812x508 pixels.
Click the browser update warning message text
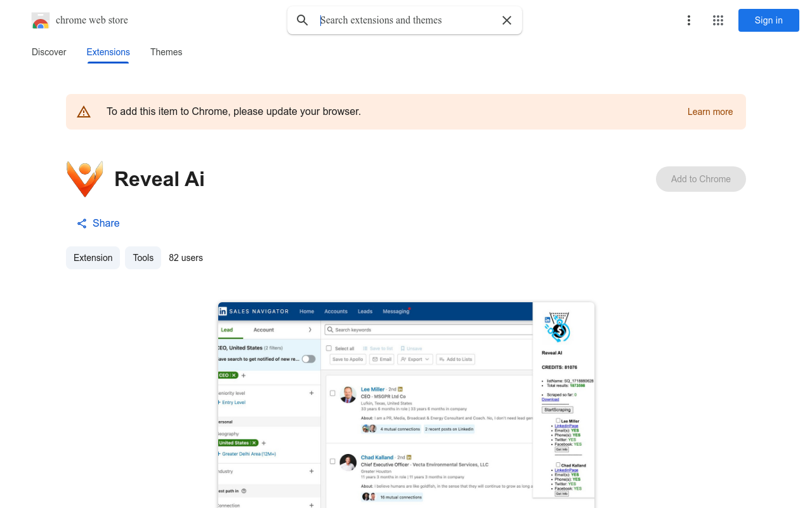click(233, 112)
